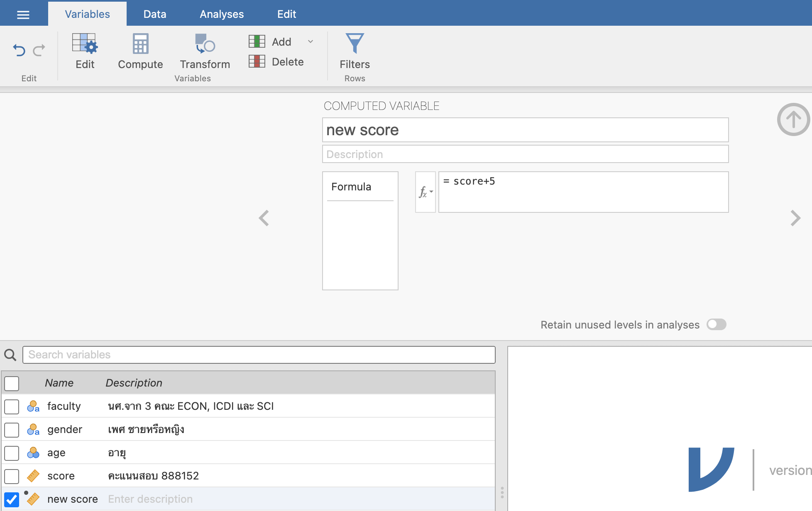Click the Undo arrow icon
The height and width of the screenshot is (511, 812).
click(x=19, y=50)
